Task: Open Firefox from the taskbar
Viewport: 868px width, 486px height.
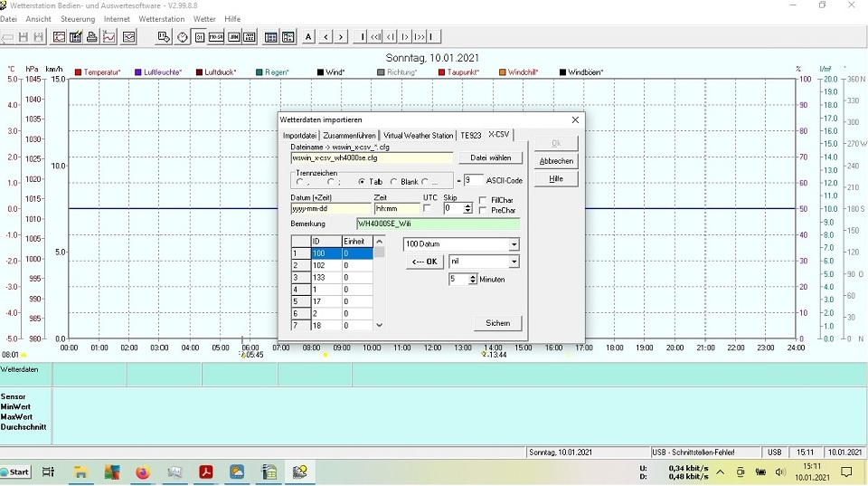Action: pos(143,472)
